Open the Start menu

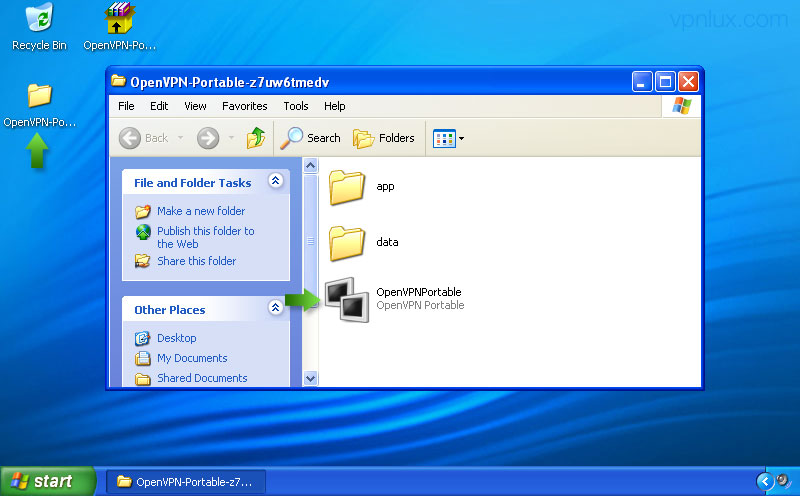pos(47,481)
